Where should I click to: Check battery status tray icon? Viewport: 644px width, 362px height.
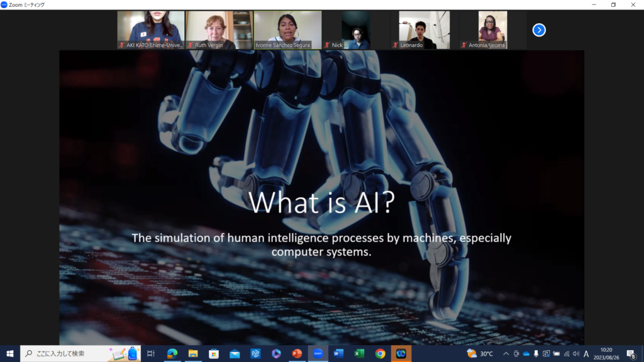coord(556,353)
